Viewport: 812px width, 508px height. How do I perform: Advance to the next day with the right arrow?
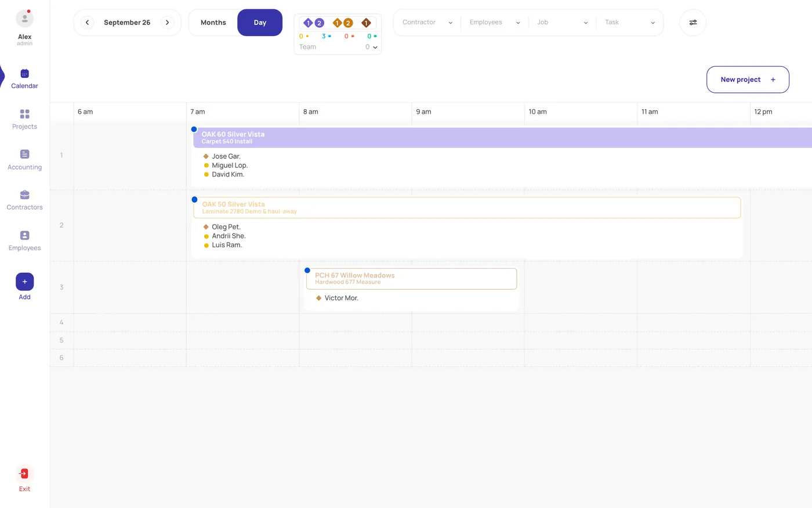[x=167, y=23]
